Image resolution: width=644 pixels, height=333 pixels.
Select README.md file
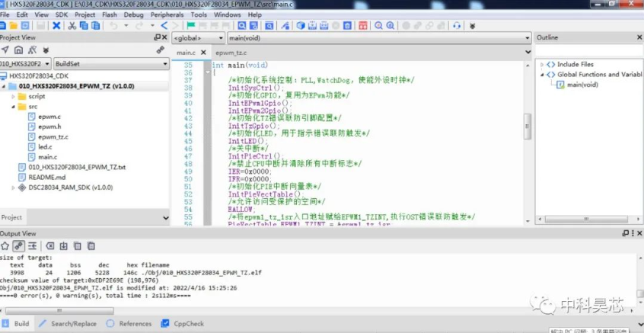pyautogui.click(x=47, y=178)
